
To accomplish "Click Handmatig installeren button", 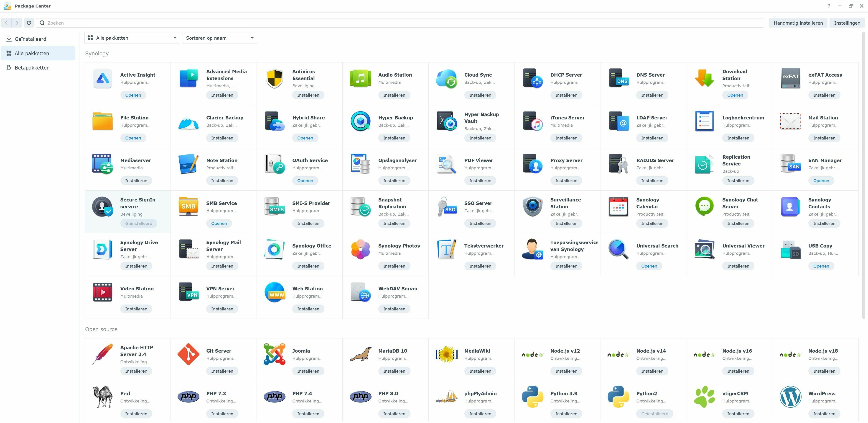I will pyautogui.click(x=798, y=23).
